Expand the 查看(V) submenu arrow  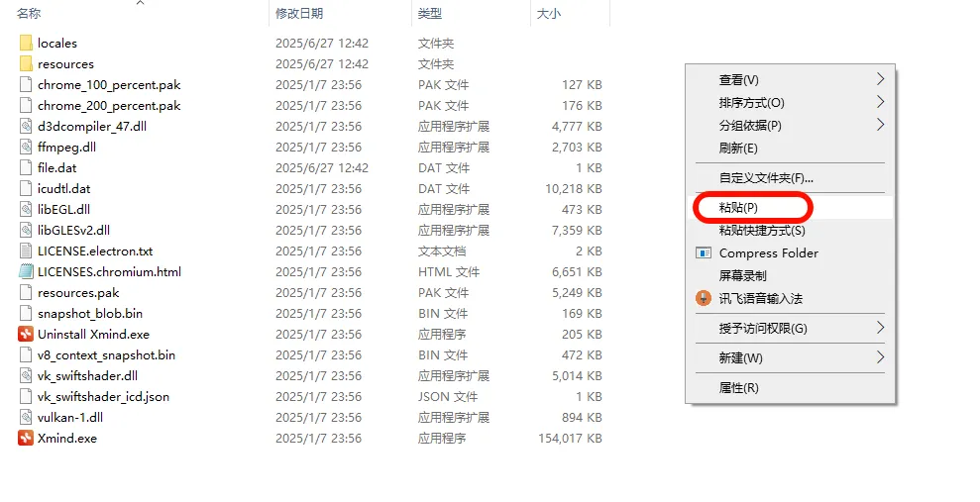[x=880, y=78]
